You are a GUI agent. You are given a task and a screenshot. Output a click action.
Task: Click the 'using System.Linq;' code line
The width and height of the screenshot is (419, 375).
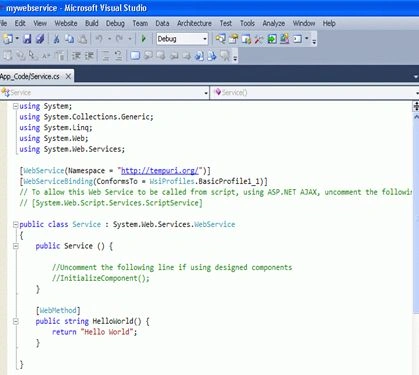pos(56,128)
